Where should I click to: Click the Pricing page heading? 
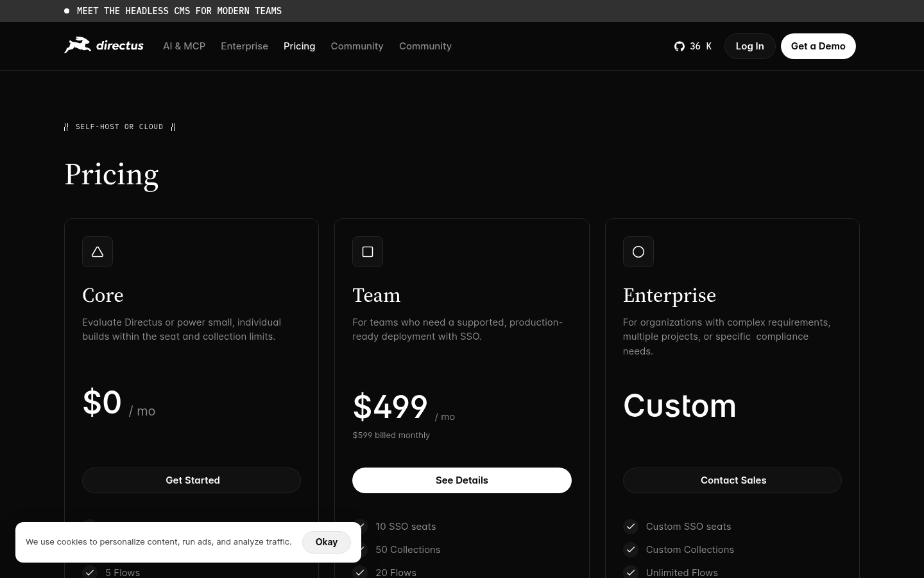click(112, 174)
